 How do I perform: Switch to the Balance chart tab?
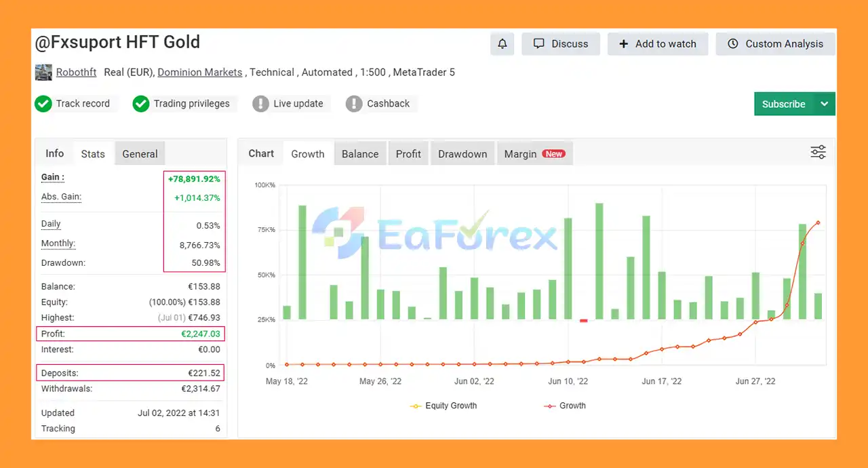360,154
